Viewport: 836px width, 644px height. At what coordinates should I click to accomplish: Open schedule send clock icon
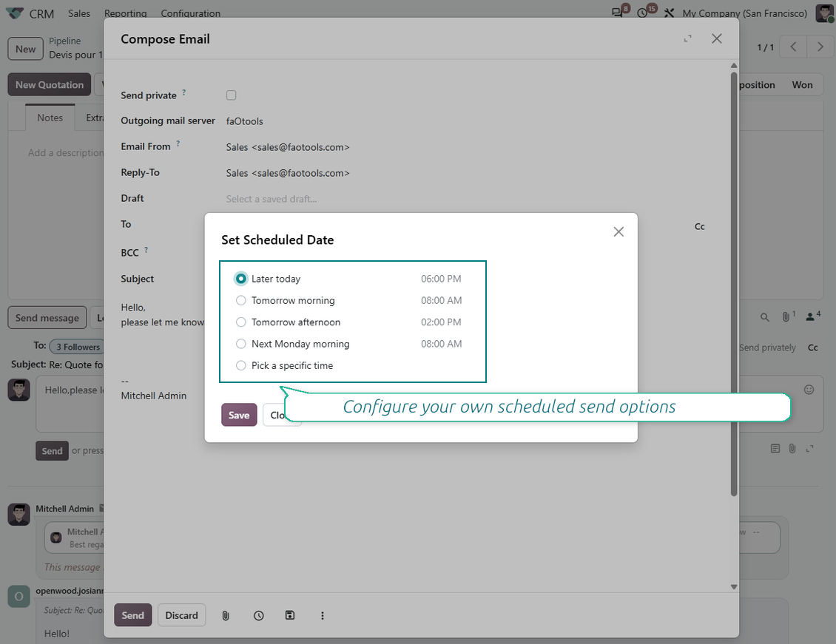pos(259,616)
